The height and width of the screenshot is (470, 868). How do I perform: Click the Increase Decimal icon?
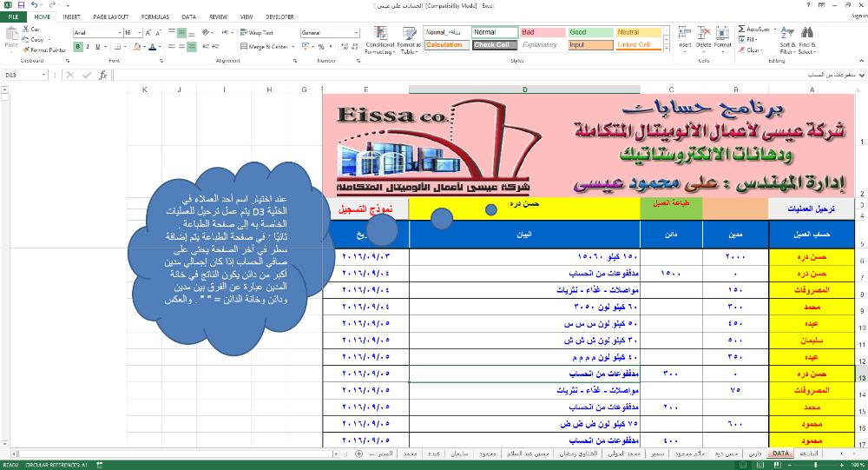pyautogui.click(x=345, y=47)
